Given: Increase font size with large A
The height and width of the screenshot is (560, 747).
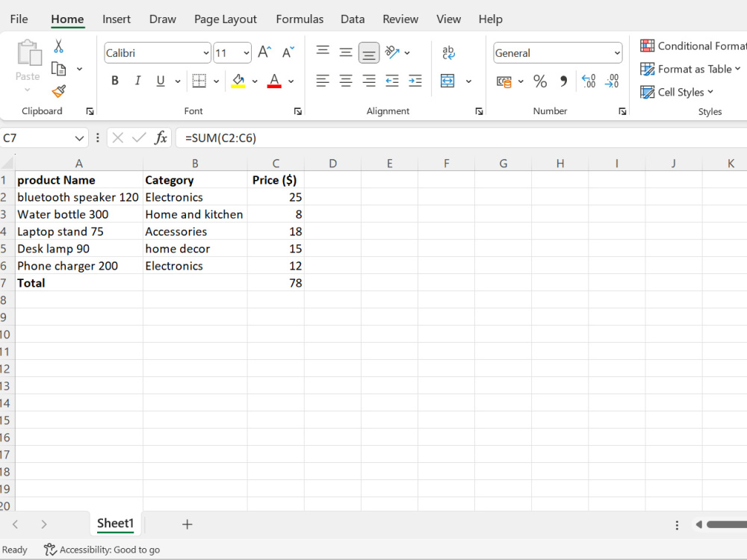Looking at the screenshot, I should [264, 52].
